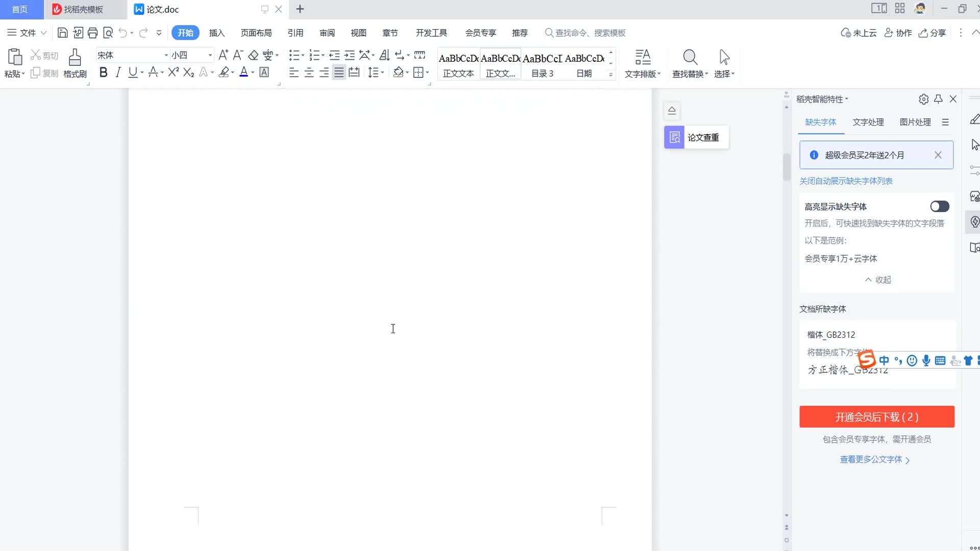Click the red 开通会员后下载 button
Image resolution: width=980 pixels, height=551 pixels.
876,417
